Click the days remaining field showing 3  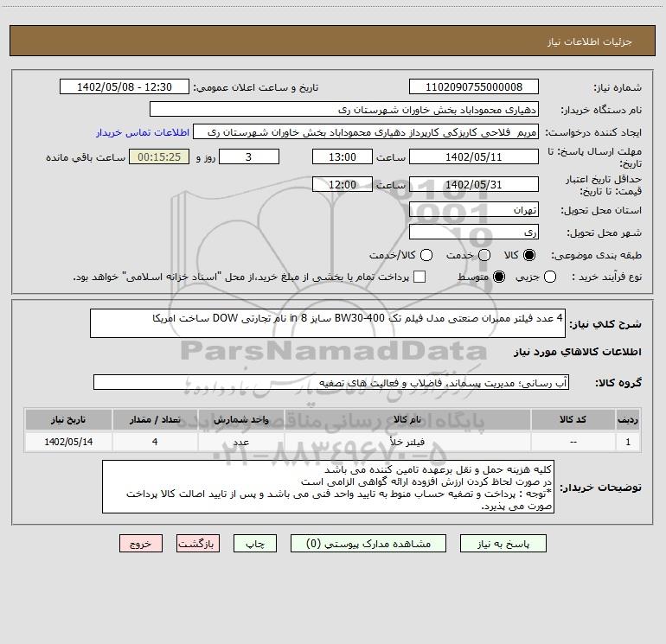click(249, 156)
